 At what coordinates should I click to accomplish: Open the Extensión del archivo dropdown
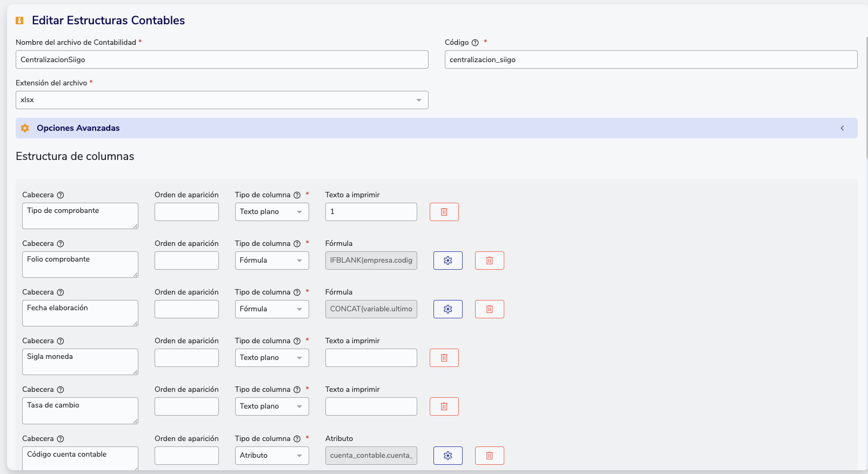[222, 100]
